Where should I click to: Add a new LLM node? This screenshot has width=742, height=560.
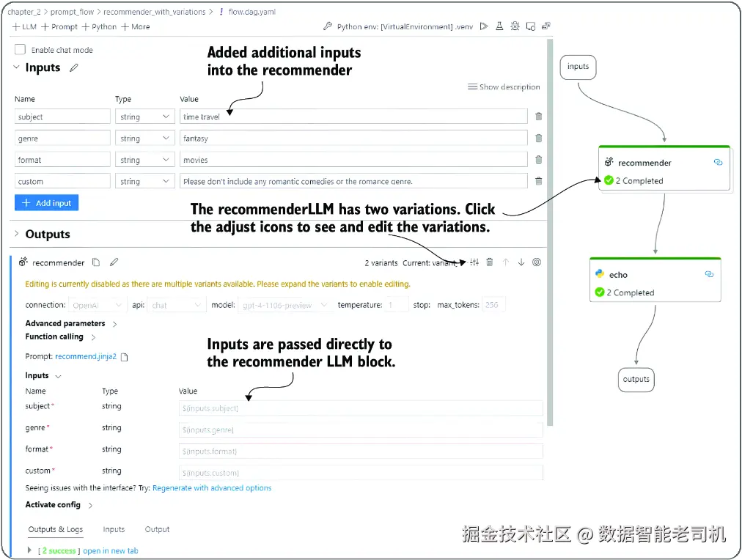[24, 27]
